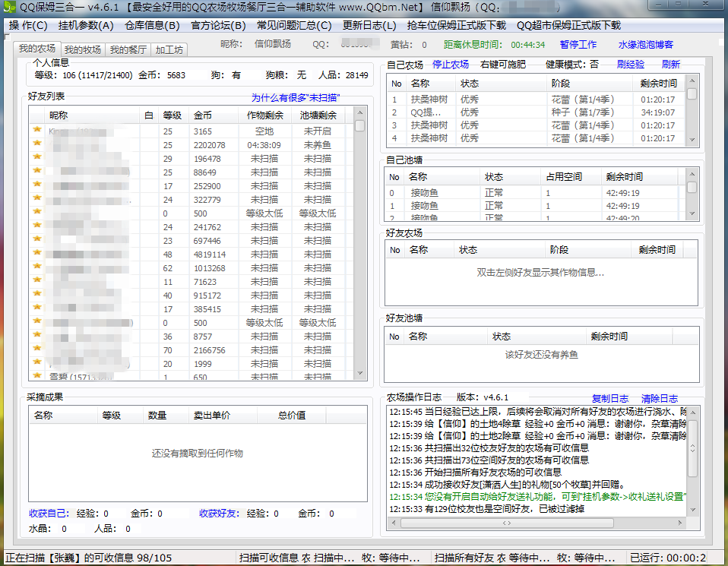Open 抢车位保姆正式版下载 menu item
Viewport: 728px width, 566px height.
coord(457,25)
